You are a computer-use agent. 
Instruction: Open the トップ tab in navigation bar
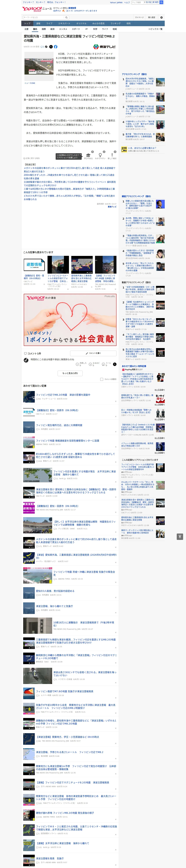coord(27,24)
